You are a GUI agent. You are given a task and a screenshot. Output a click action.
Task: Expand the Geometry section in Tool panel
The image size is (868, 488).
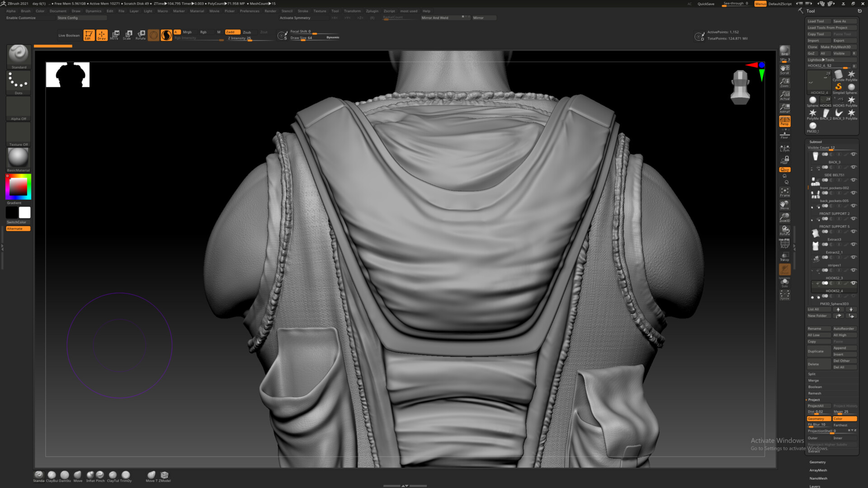tap(817, 462)
